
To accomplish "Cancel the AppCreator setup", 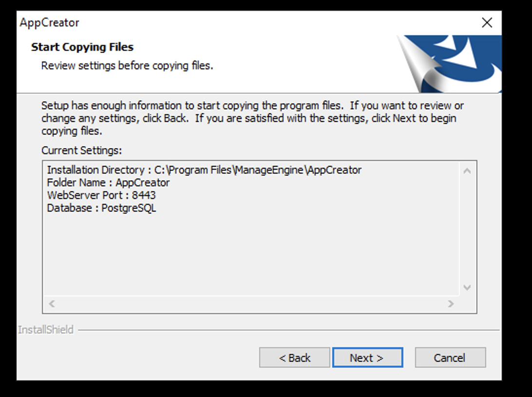I will [x=450, y=357].
